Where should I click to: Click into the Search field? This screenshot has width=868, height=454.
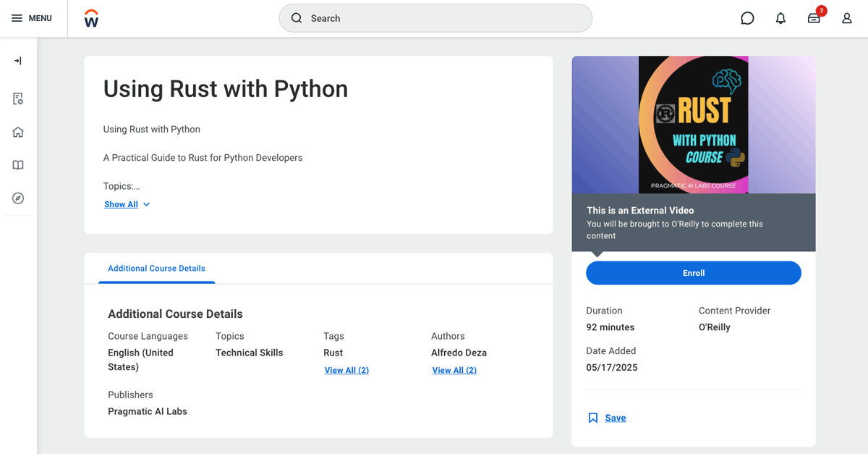[435, 18]
